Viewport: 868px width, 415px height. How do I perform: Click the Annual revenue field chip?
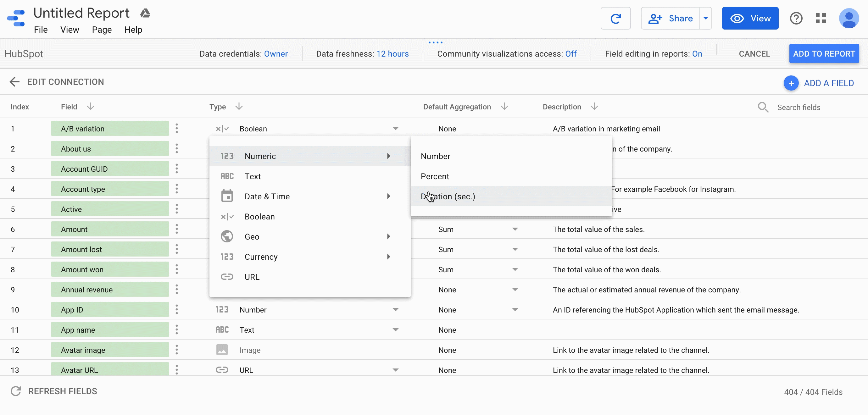[x=110, y=290]
